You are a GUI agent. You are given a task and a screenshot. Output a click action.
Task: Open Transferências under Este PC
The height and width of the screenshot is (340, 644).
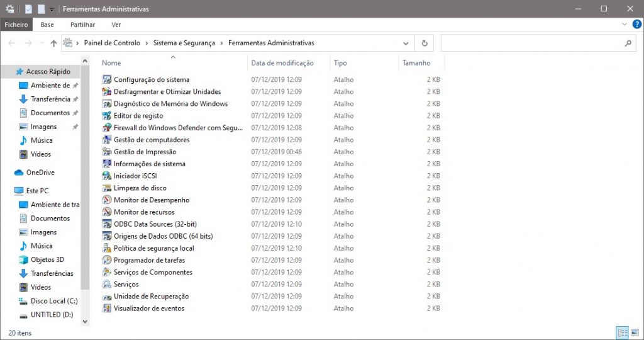tap(52, 273)
